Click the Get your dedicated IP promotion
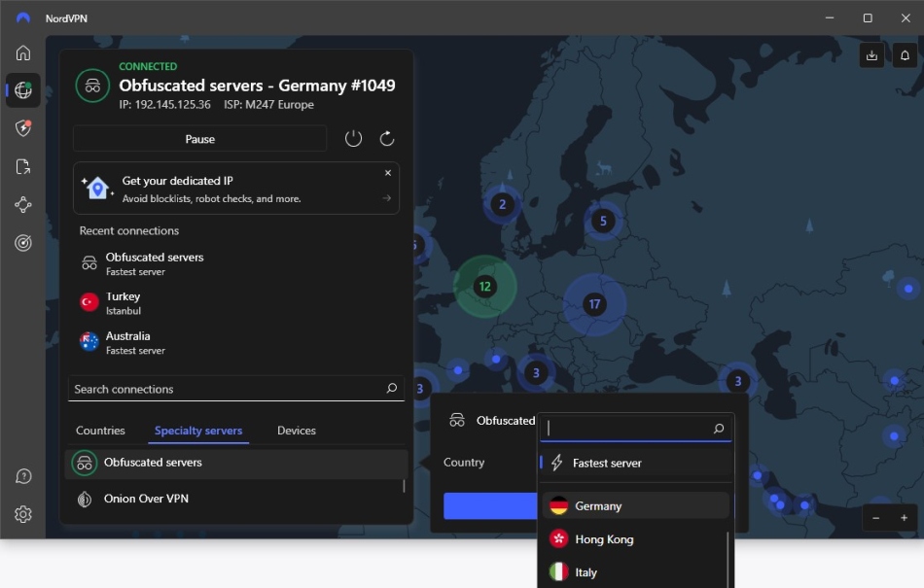924x588 pixels. pos(235,189)
